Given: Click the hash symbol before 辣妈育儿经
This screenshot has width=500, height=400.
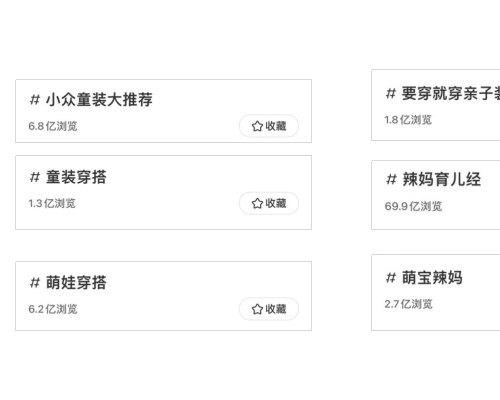Looking at the screenshot, I should coord(391,180).
